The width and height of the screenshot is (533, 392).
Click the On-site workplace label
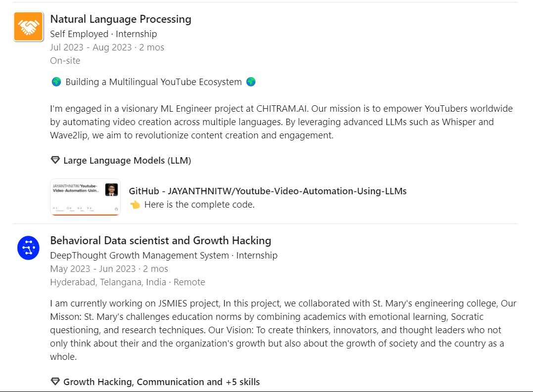65,60
